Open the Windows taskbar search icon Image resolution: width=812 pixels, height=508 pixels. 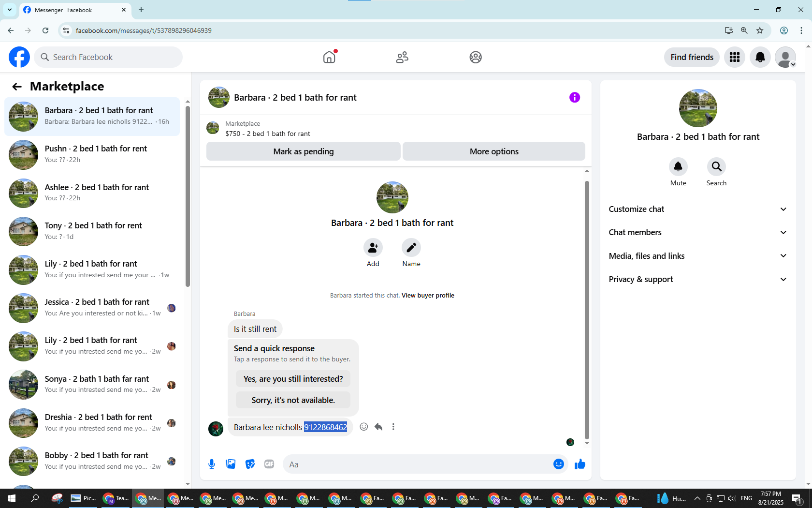(x=35, y=498)
